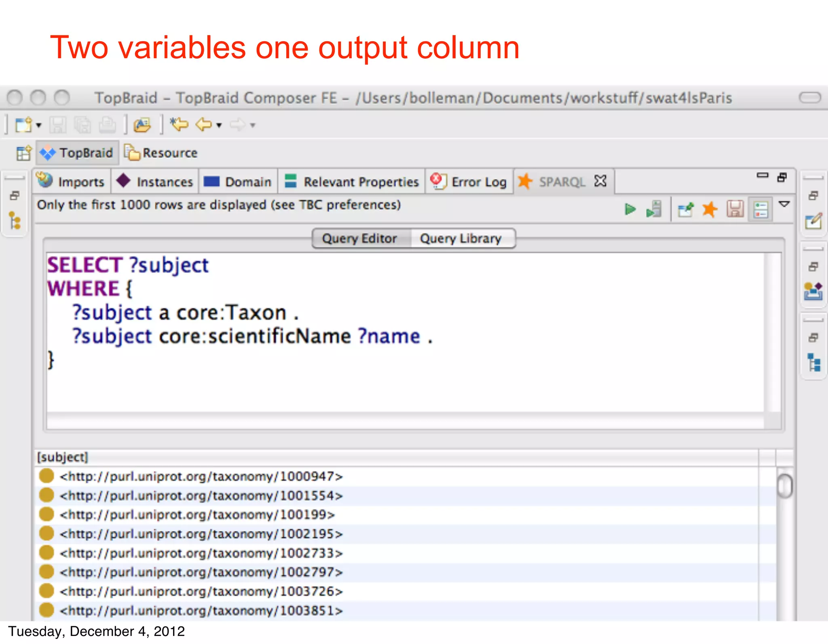Toggle the results layout view icon
Screen dimensions: 828x644
pyautogui.click(x=760, y=209)
